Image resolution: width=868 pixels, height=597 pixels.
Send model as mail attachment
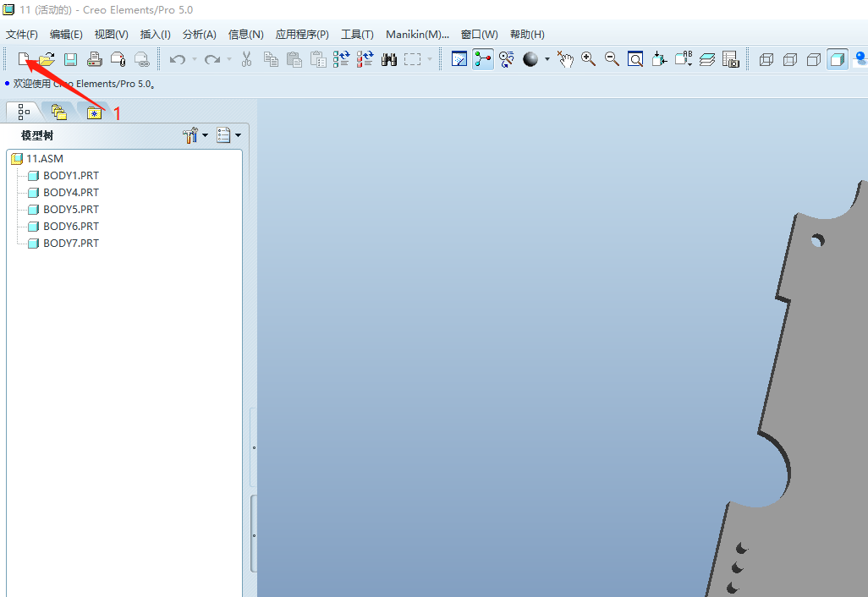pyautogui.click(x=118, y=59)
